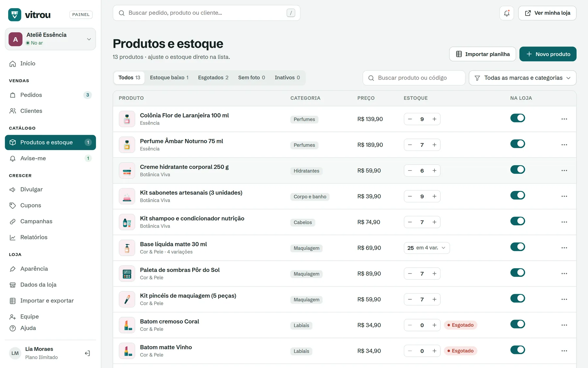
Task: Expand Base líquida matte stock variations
Action: (427, 248)
